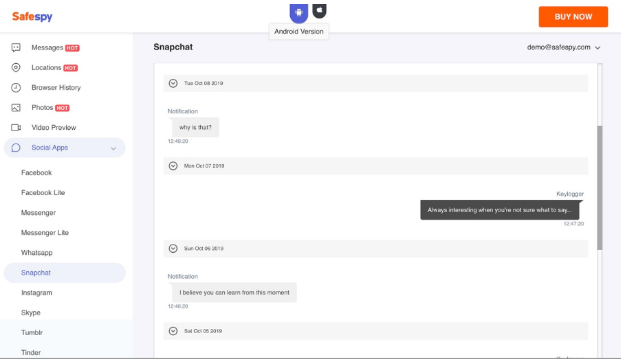
Task: Click the Photos picture icon
Action: (16, 108)
